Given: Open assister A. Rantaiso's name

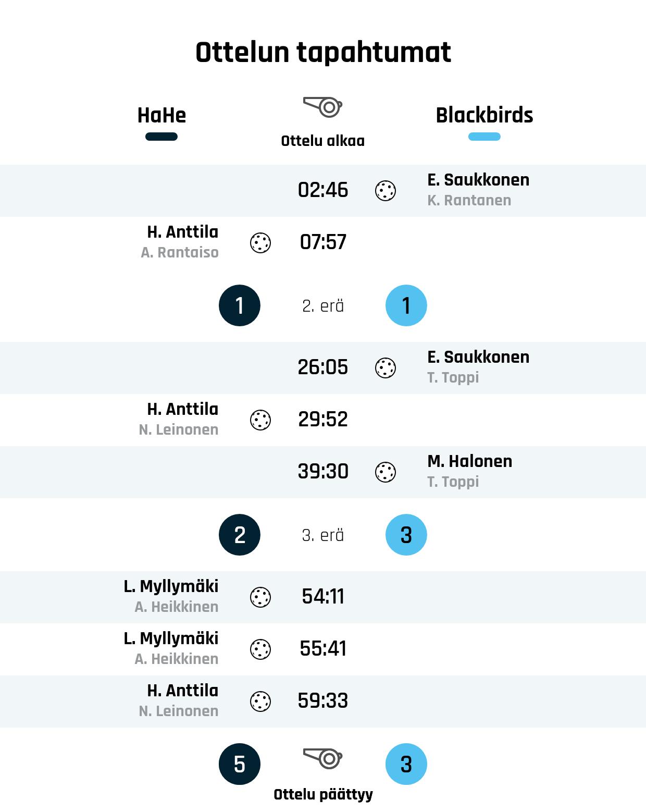Looking at the screenshot, I should coord(180,253).
